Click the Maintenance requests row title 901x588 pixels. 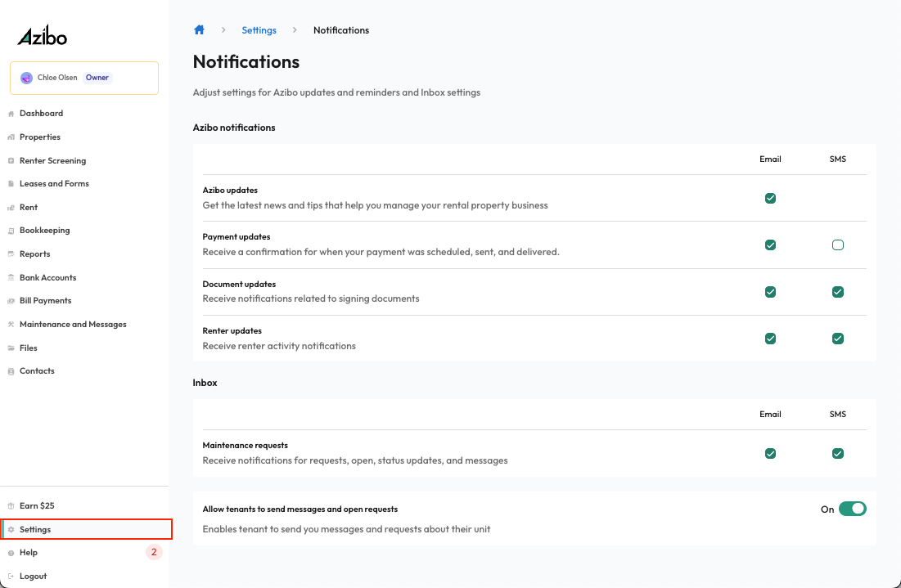[x=245, y=445]
